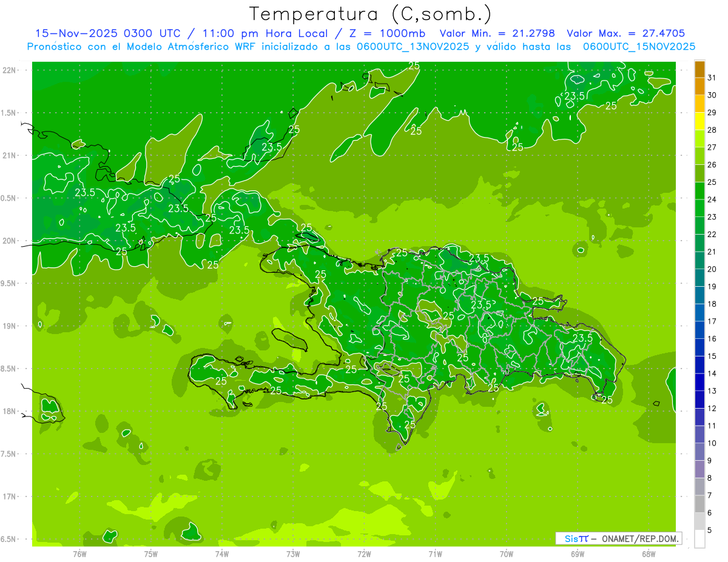Click the legend value '31'
Viewport: 728px width, 562px height.
point(712,78)
